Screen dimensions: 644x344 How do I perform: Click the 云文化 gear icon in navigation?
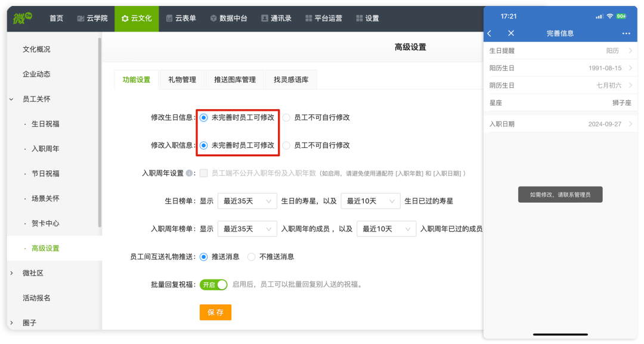pos(125,18)
